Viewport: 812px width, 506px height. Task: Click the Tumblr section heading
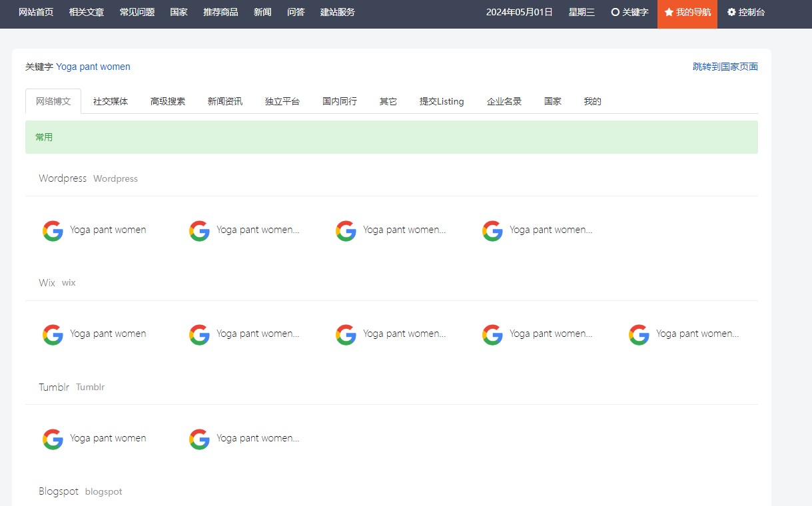[54, 387]
